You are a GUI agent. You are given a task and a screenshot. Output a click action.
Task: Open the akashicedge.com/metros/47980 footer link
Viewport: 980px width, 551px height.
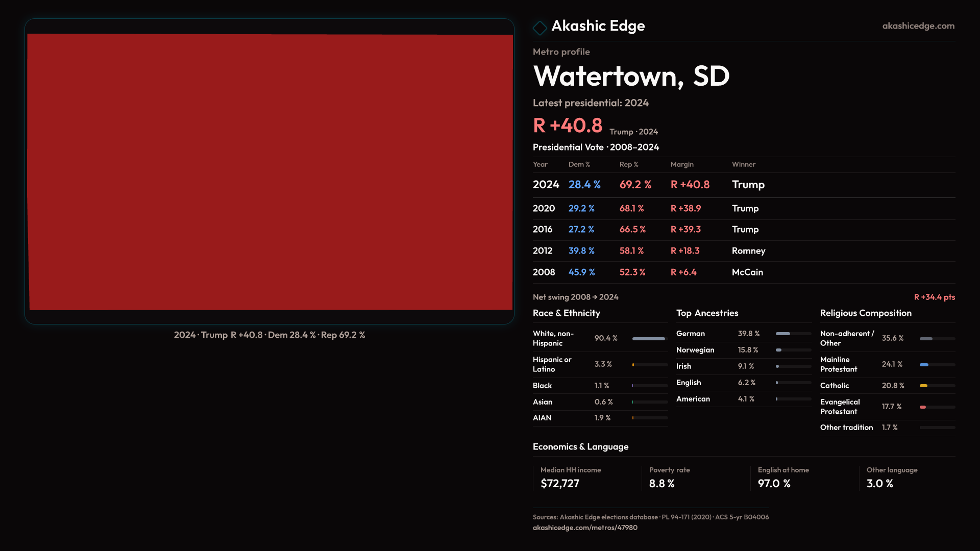(x=585, y=528)
